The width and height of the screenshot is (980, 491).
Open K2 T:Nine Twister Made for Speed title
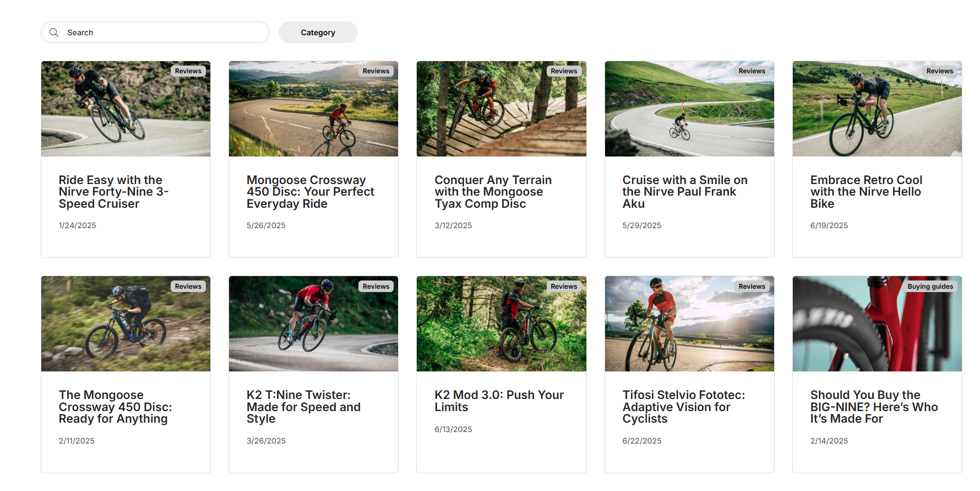pyautogui.click(x=304, y=407)
